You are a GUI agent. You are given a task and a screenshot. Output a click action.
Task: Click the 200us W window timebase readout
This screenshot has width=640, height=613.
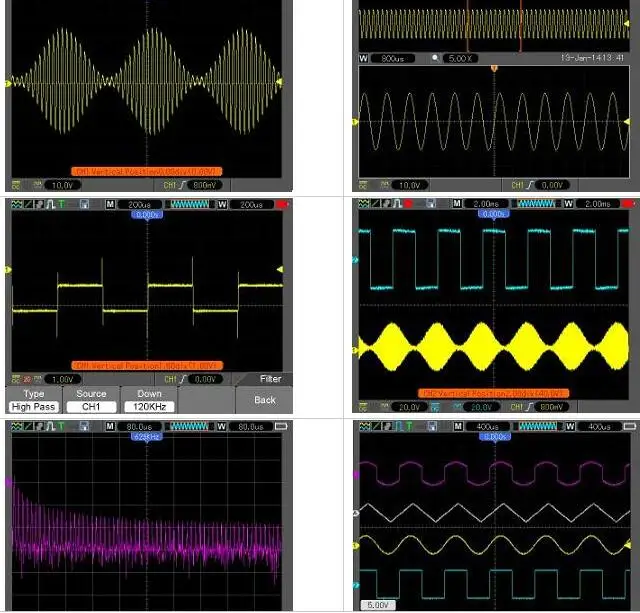(251, 204)
